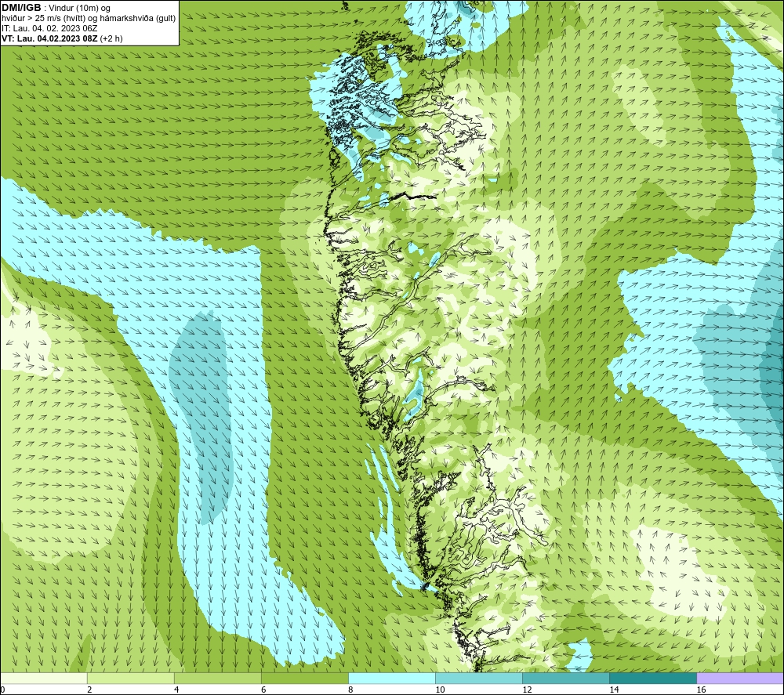Click the "4" label on the wind scale
784x695 pixels.
coord(176,690)
